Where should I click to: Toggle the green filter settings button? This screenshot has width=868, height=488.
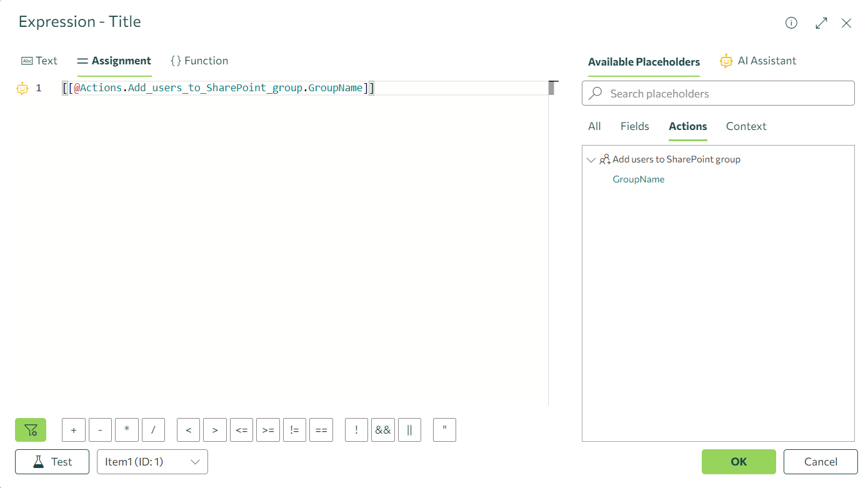tap(31, 430)
